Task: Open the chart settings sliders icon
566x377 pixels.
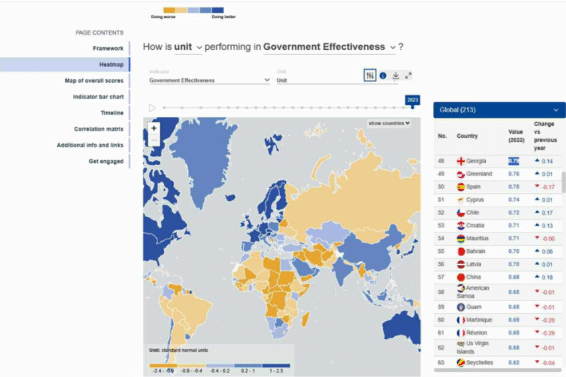Action: [370, 75]
